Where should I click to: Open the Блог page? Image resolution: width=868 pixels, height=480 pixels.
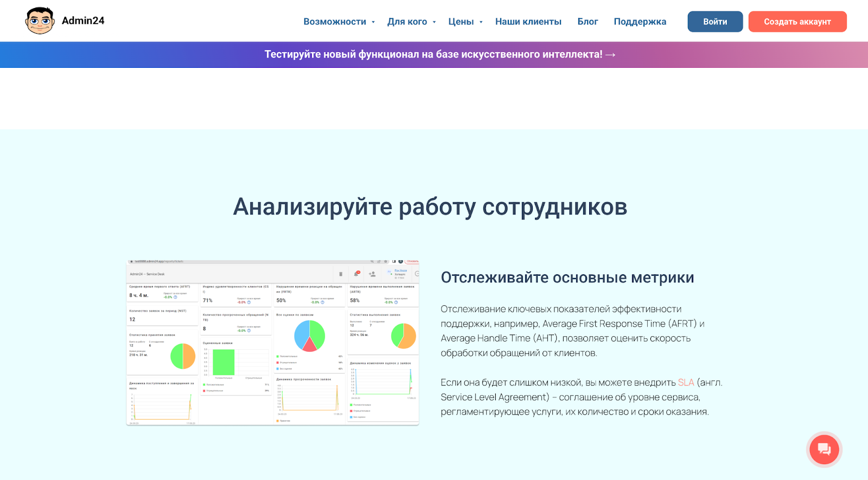[588, 22]
